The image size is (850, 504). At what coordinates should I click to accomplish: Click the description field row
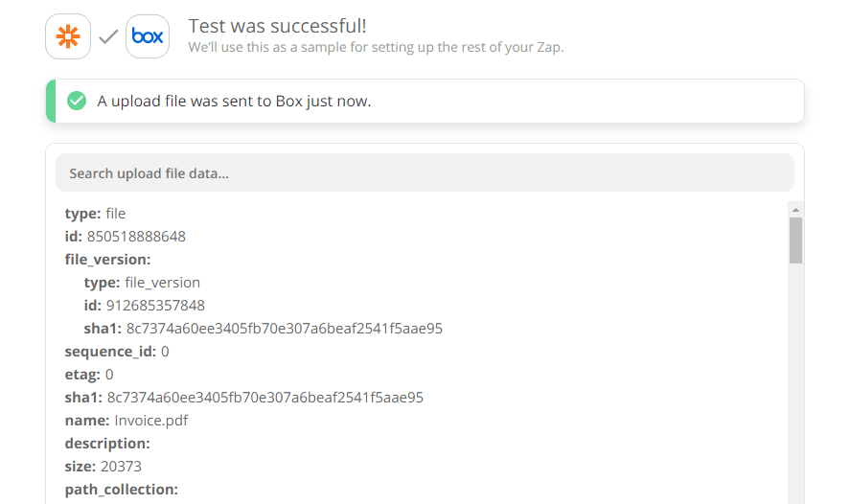[x=107, y=444]
